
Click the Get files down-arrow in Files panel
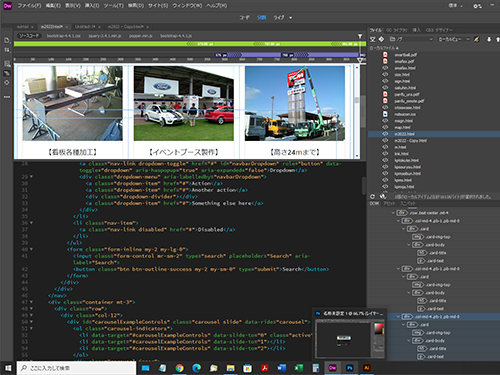tap(489, 39)
